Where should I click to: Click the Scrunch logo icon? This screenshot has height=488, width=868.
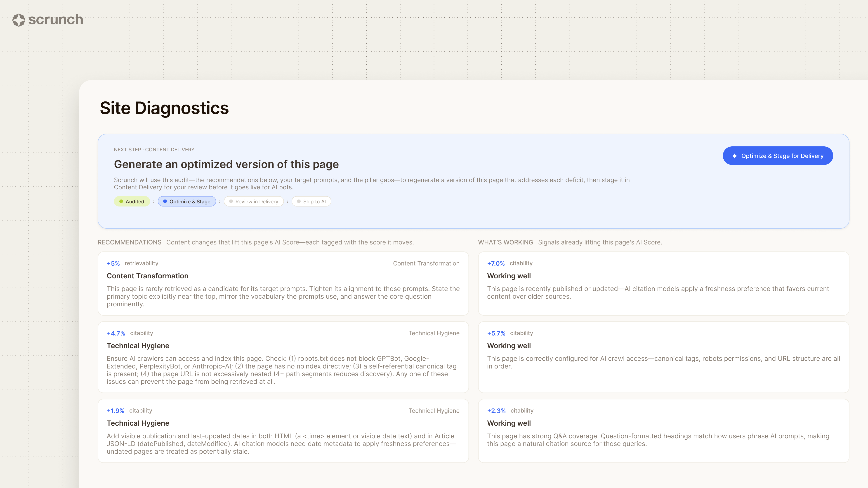[x=19, y=20]
